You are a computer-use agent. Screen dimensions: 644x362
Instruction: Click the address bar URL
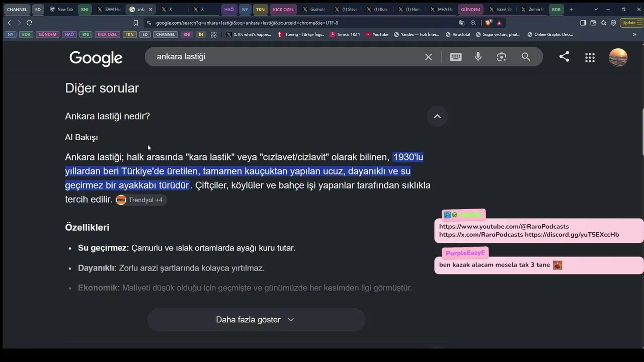point(247,23)
